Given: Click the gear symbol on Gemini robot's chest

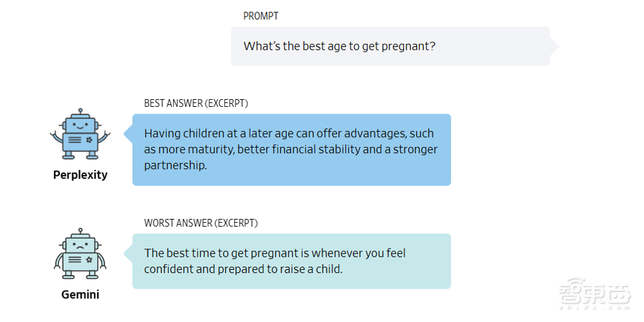Looking at the screenshot, I should point(89,260).
